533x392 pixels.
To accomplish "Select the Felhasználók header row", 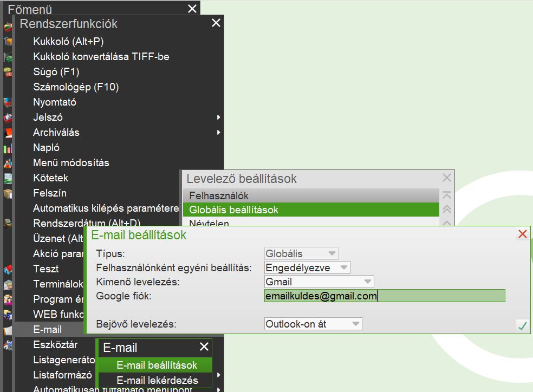I will point(311,195).
